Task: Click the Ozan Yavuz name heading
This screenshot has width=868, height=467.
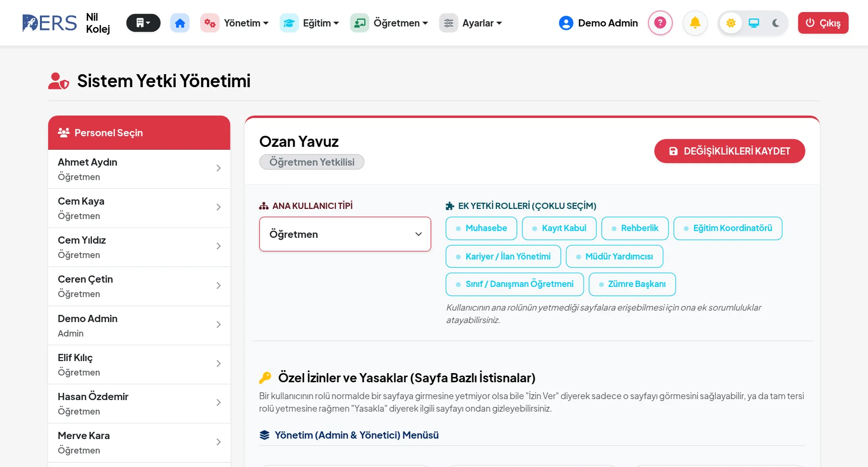Action: tap(299, 142)
